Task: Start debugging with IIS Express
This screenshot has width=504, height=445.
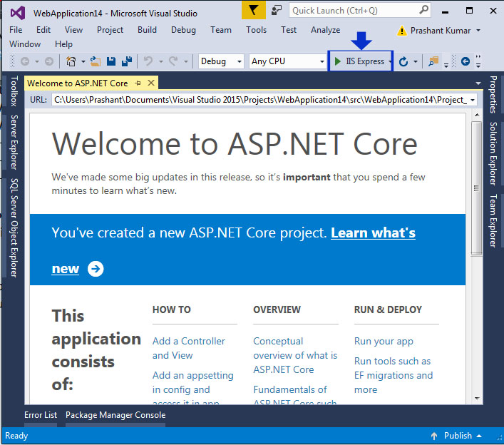Action: [359, 61]
